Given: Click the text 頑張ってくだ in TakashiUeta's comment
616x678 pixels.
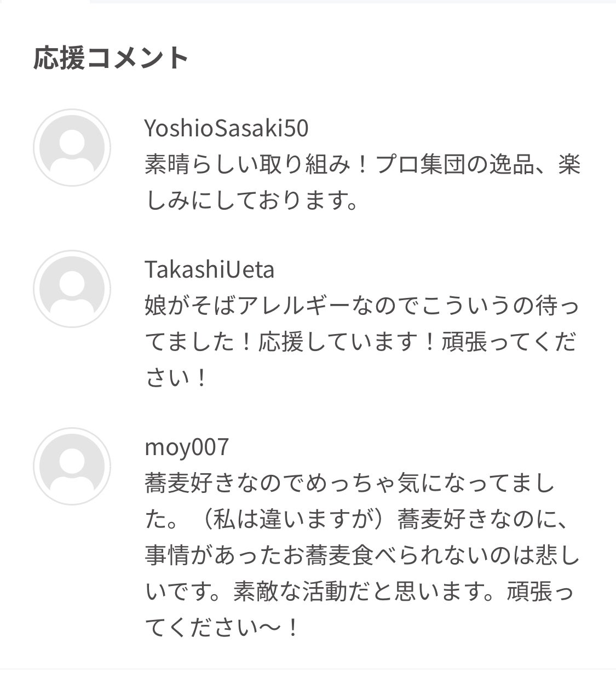Looking at the screenshot, I should tap(509, 342).
